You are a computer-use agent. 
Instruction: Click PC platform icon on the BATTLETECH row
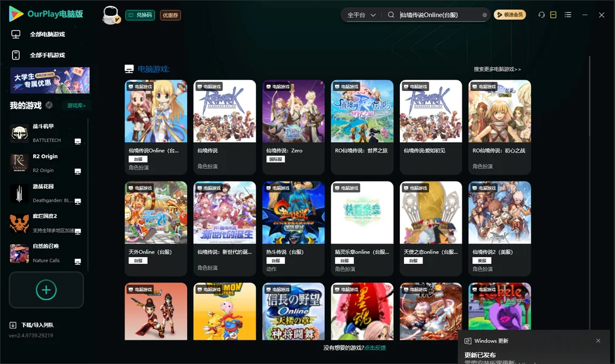[x=77, y=141]
